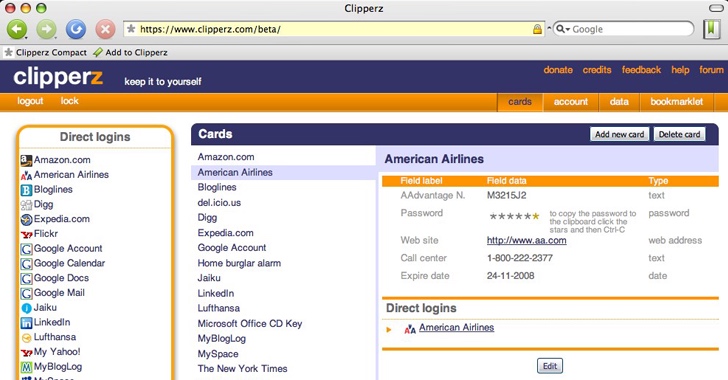Select the Lufthansa card in the Cards list
This screenshot has height=380, width=728.
[x=219, y=308]
